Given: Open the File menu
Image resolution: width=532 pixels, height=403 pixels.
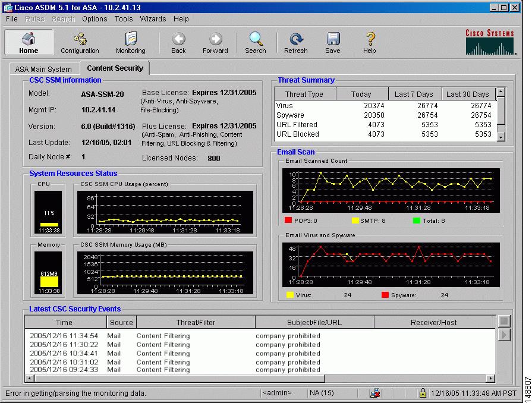Looking at the screenshot, I should [x=12, y=19].
